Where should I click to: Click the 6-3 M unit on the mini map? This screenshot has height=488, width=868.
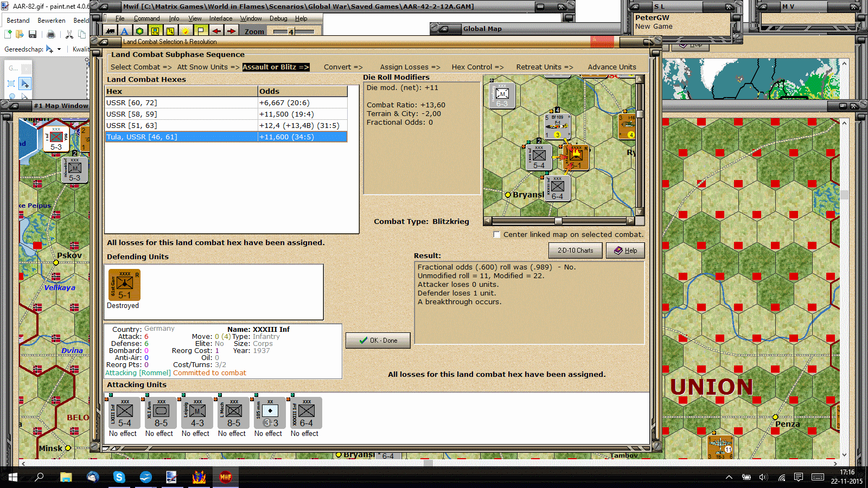(x=502, y=95)
